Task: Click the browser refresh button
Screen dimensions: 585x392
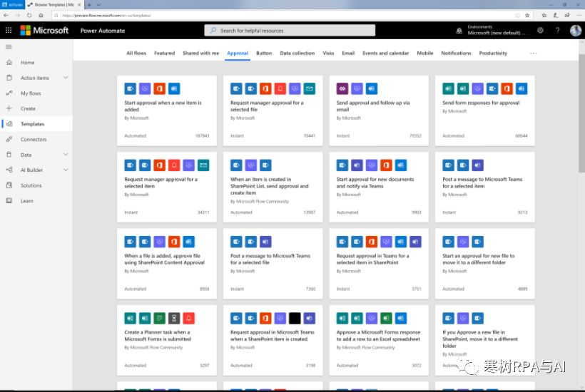Action: click(29, 15)
